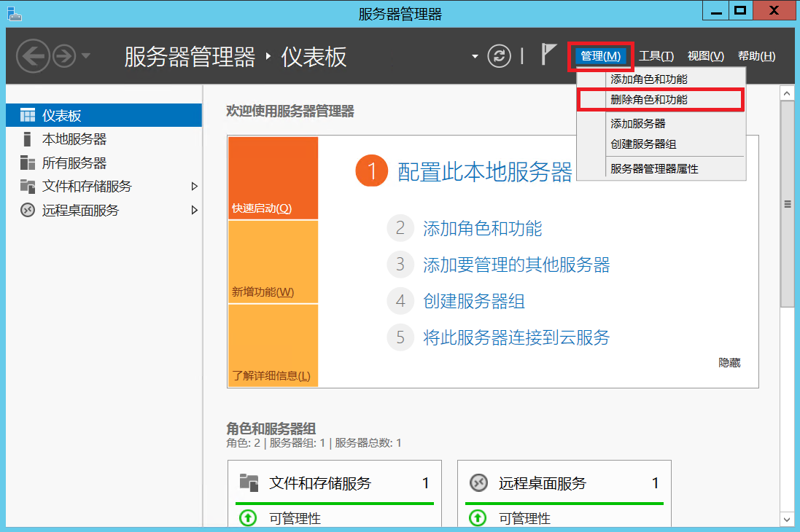Click the forward navigation arrow icon
Image resolution: width=800 pixels, height=532 pixels.
(64, 56)
